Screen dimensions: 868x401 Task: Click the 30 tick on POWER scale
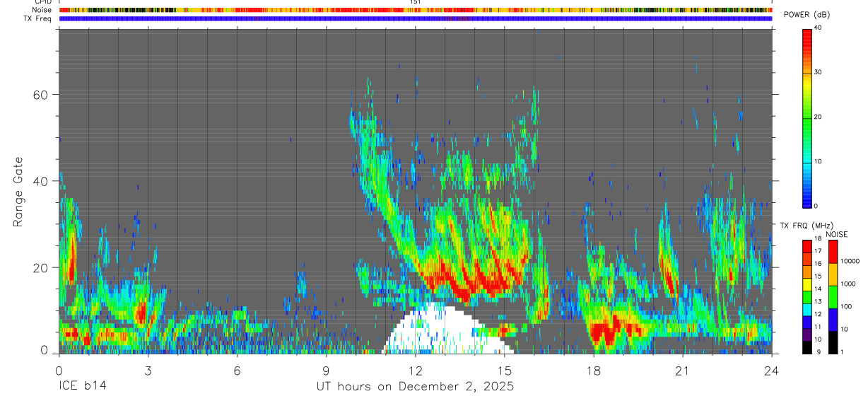coord(819,72)
